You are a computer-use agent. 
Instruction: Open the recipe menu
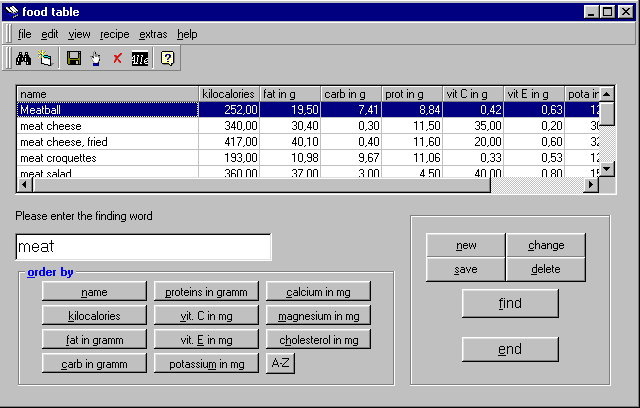tap(114, 34)
